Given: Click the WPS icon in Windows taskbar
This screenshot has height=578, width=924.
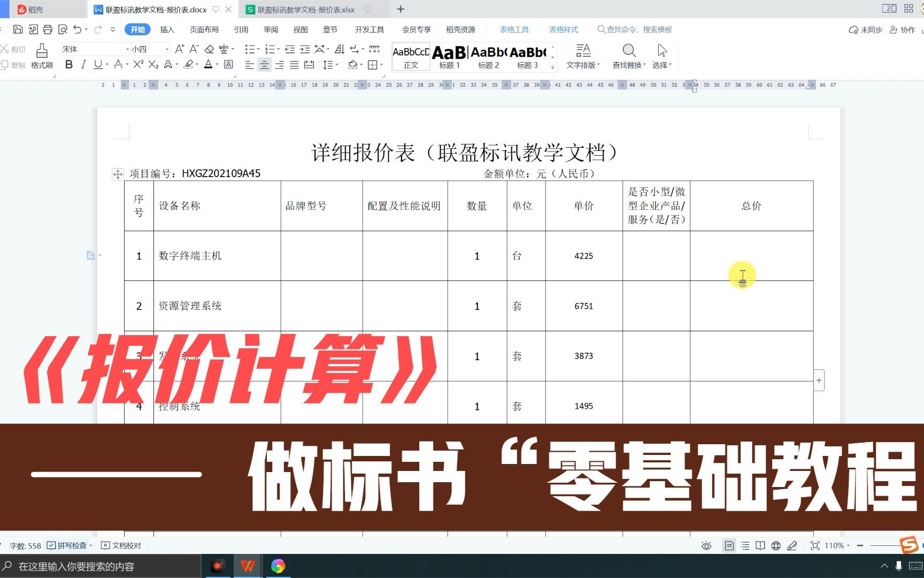Looking at the screenshot, I should pyautogui.click(x=247, y=566).
